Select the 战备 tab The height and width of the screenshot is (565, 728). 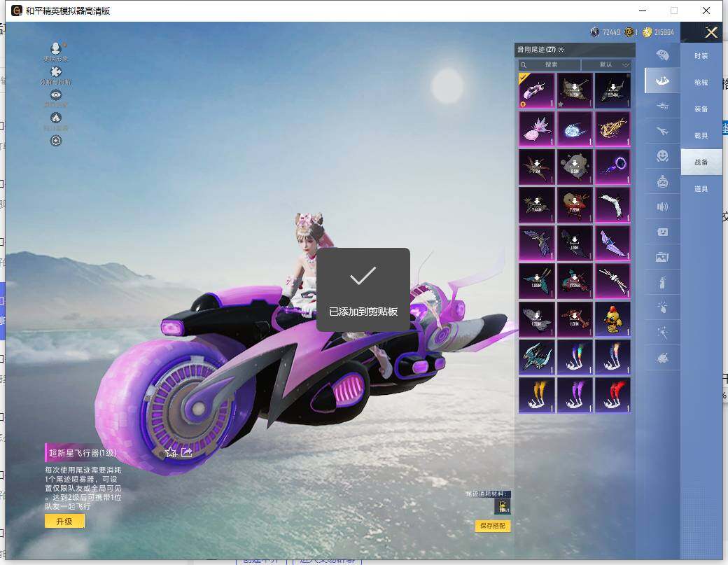pos(701,162)
